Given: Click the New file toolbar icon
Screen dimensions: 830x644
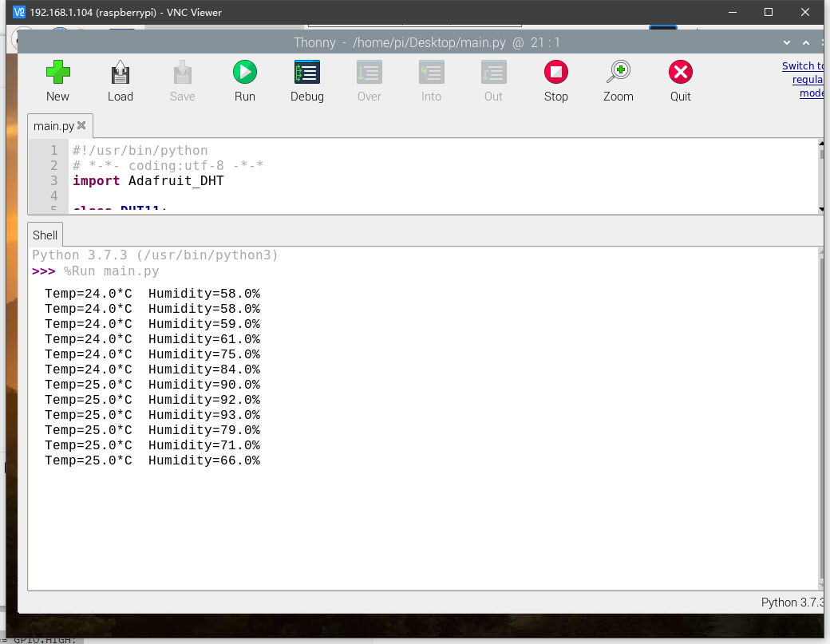Looking at the screenshot, I should point(57,73).
